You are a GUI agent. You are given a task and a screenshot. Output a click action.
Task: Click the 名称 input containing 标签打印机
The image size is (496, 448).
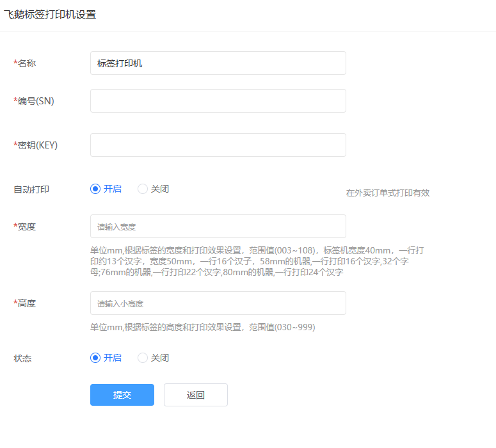click(x=218, y=63)
